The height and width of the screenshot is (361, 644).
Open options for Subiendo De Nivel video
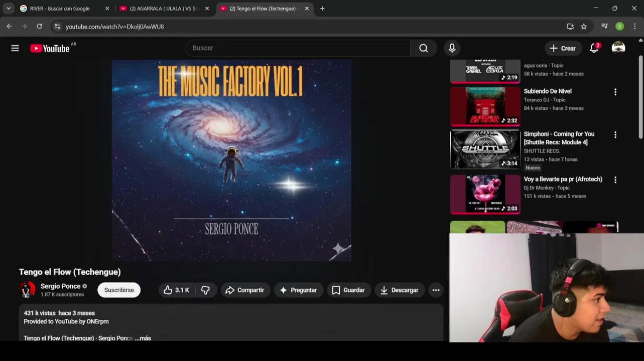[615, 92]
